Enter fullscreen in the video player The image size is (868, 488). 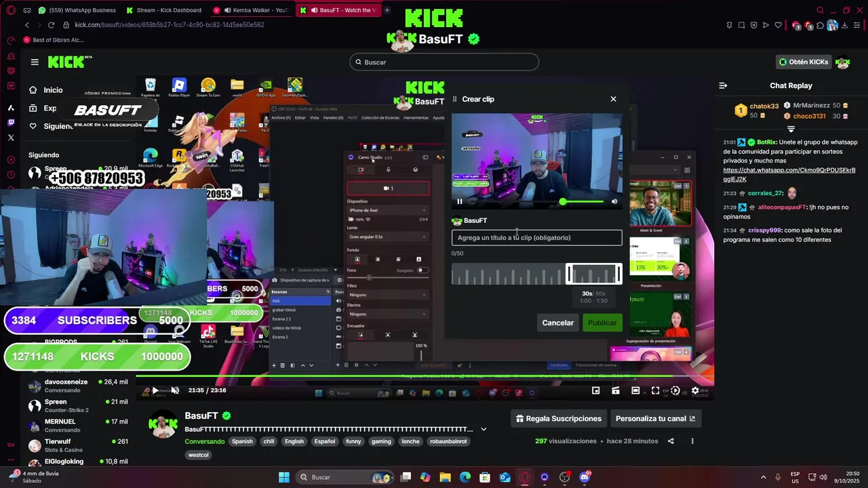pyautogui.click(x=655, y=390)
